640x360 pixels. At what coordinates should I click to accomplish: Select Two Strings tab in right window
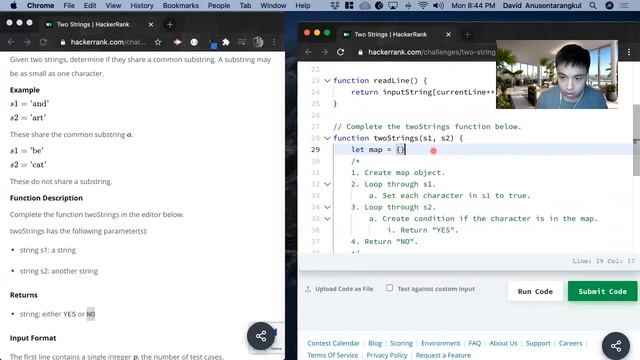[x=390, y=35]
